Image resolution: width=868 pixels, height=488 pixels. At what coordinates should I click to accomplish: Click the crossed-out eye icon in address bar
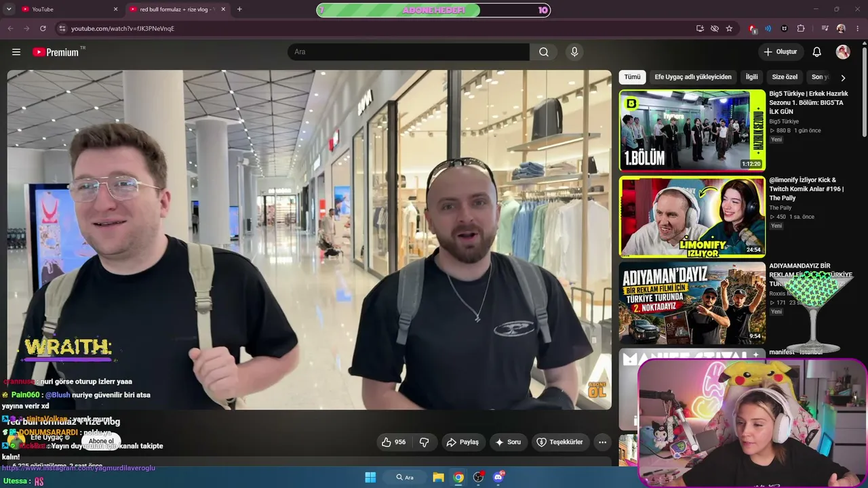pyautogui.click(x=715, y=28)
